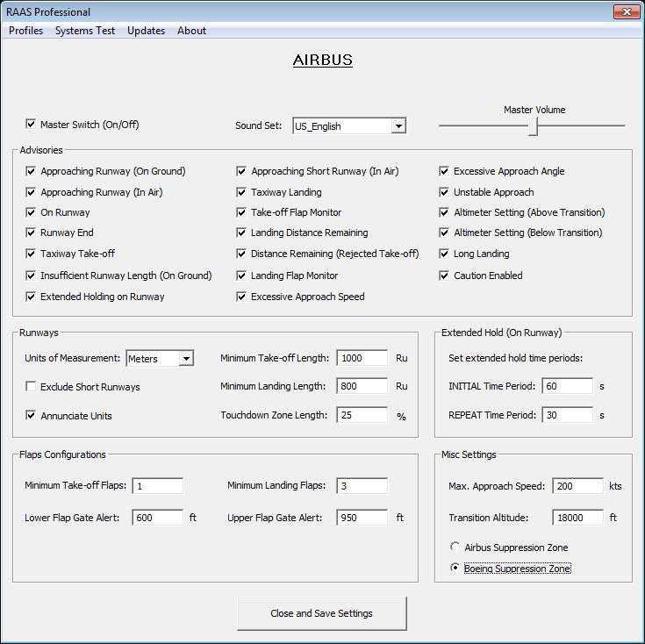Open the Updates menu
The width and height of the screenshot is (645, 644).
(x=146, y=31)
